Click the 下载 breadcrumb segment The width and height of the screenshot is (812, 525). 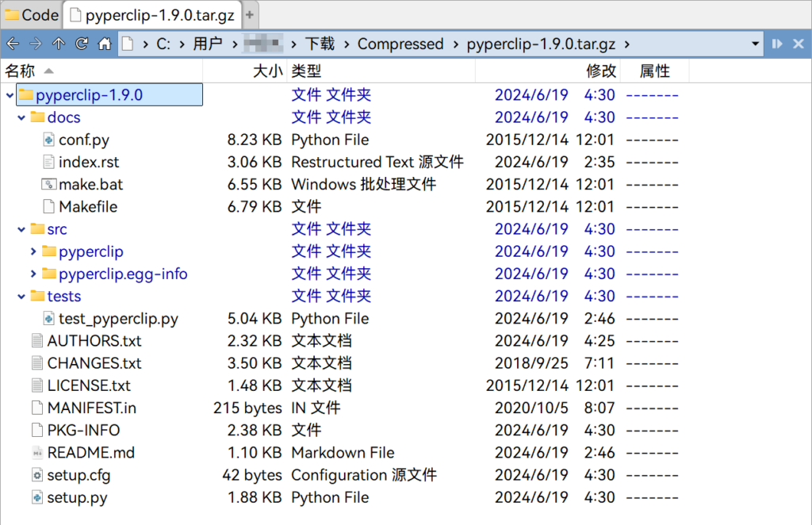(320, 44)
